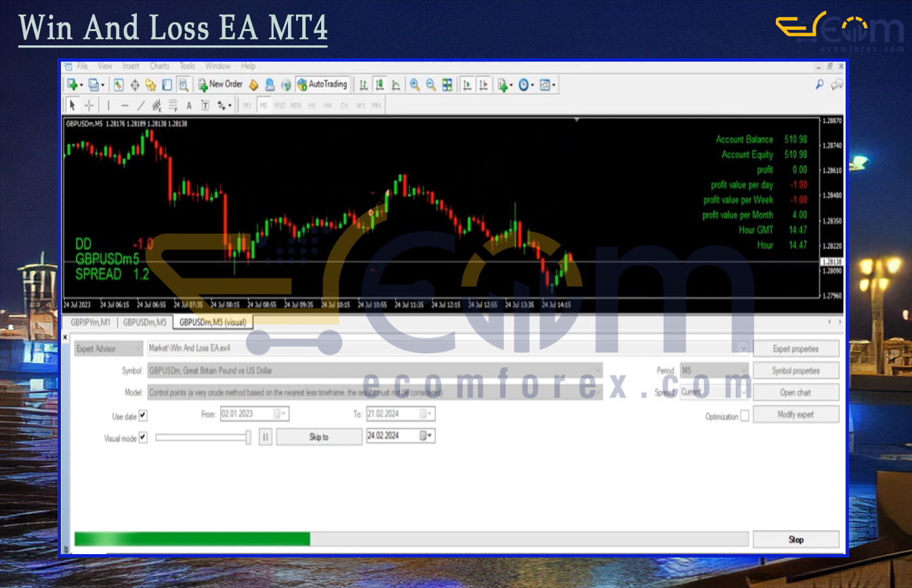This screenshot has height=588, width=912.
Task: Switch chart to candlesticks view
Action: pyautogui.click(x=379, y=85)
